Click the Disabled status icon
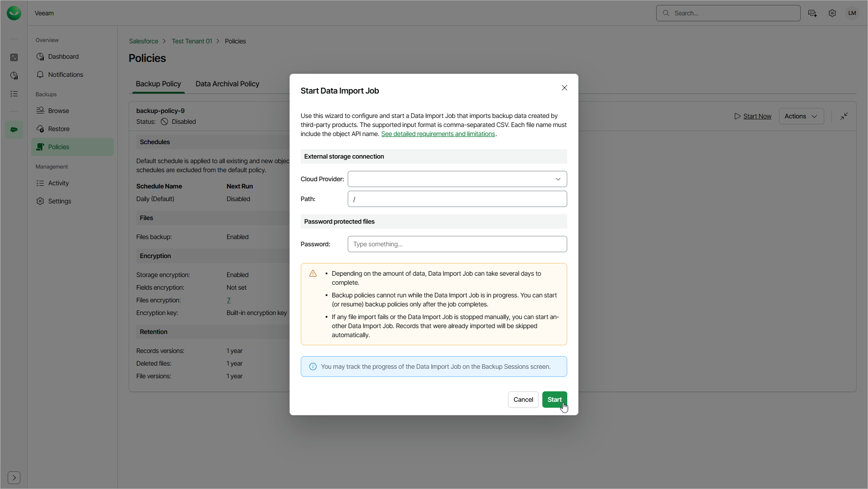The width and height of the screenshot is (868, 489). pos(164,122)
